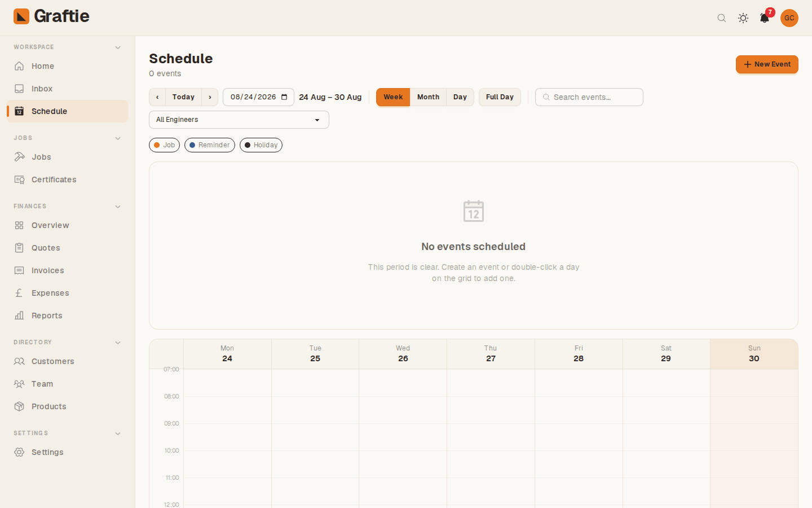Click the Invoices icon
The width and height of the screenshot is (812, 508).
pyautogui.click(x=19, y=270)
